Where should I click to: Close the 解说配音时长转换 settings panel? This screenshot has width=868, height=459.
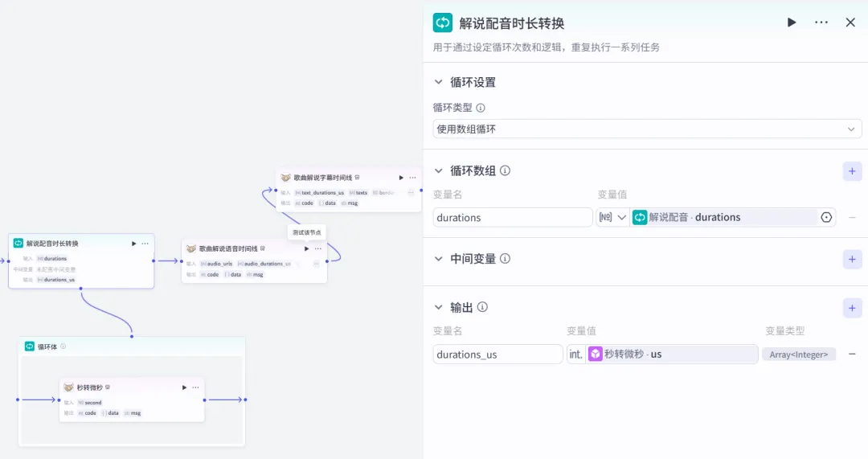[x=850, y=23]
